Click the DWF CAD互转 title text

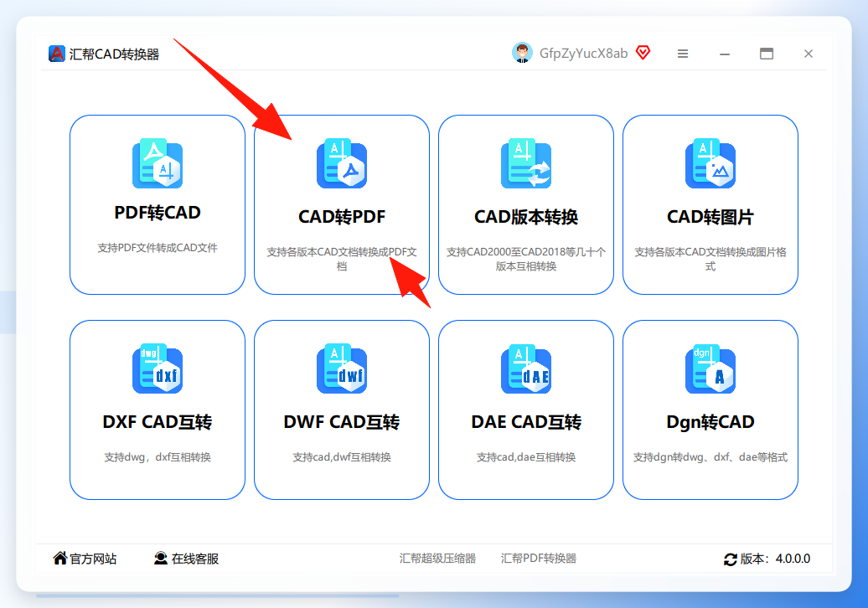click(342, 422)
